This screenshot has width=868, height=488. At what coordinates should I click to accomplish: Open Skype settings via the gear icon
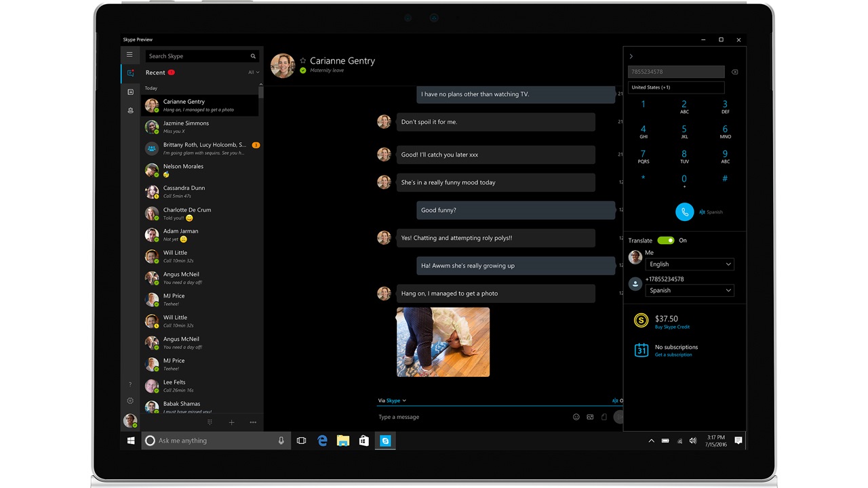pyautogui.click(x=130, y=401)
